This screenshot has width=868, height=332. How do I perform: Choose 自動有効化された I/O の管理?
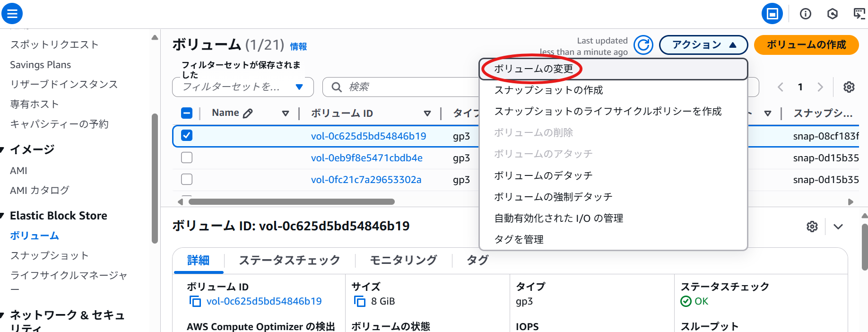[613, 218]
